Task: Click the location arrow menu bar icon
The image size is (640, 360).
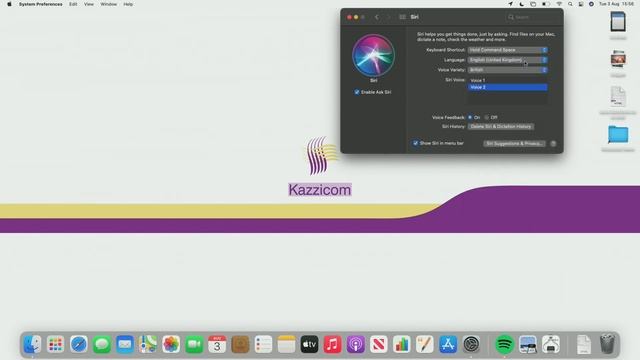Action: (x=511, y=4)
